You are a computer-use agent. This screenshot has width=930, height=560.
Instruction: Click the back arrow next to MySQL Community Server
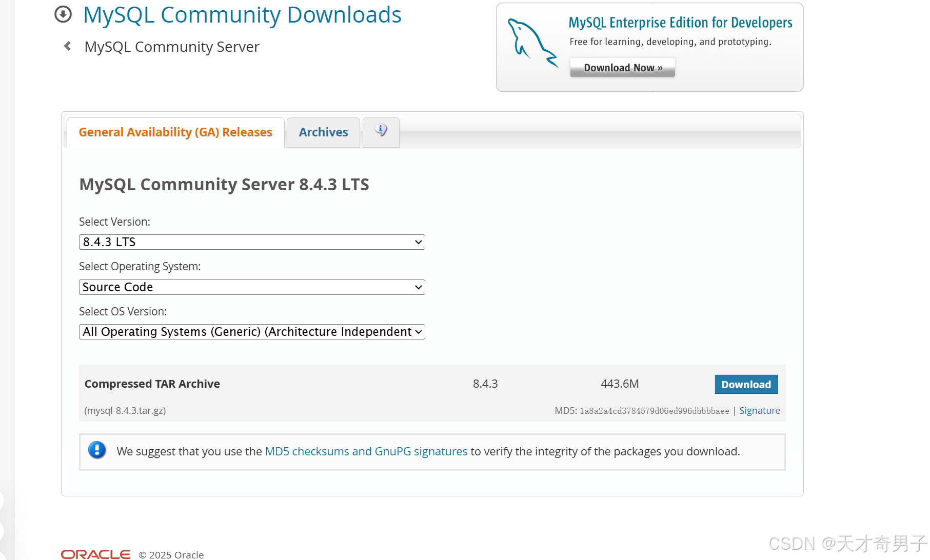(x=67, y=46)
